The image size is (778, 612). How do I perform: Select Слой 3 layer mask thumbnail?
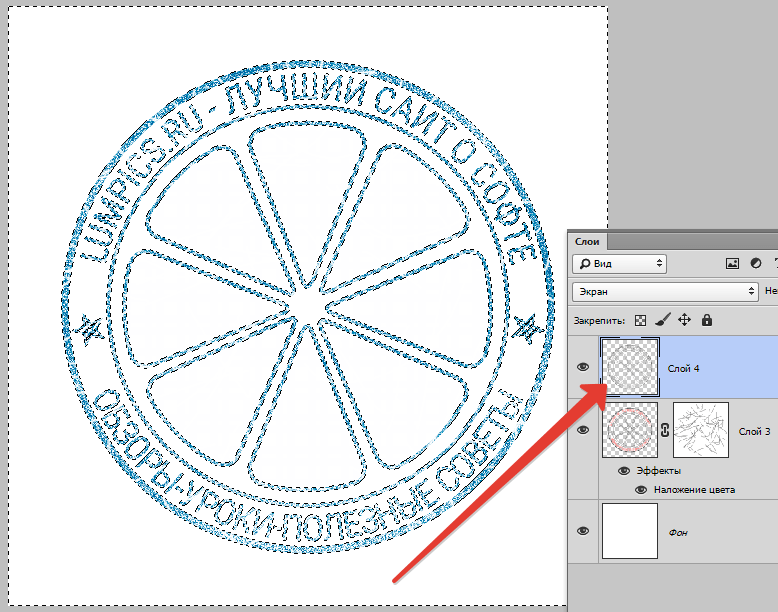701,430
